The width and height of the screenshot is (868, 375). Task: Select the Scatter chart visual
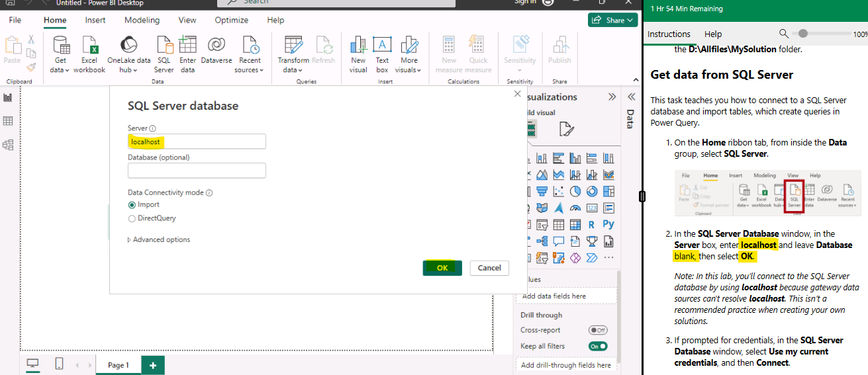pyautogui.click(x=558, y=191)
